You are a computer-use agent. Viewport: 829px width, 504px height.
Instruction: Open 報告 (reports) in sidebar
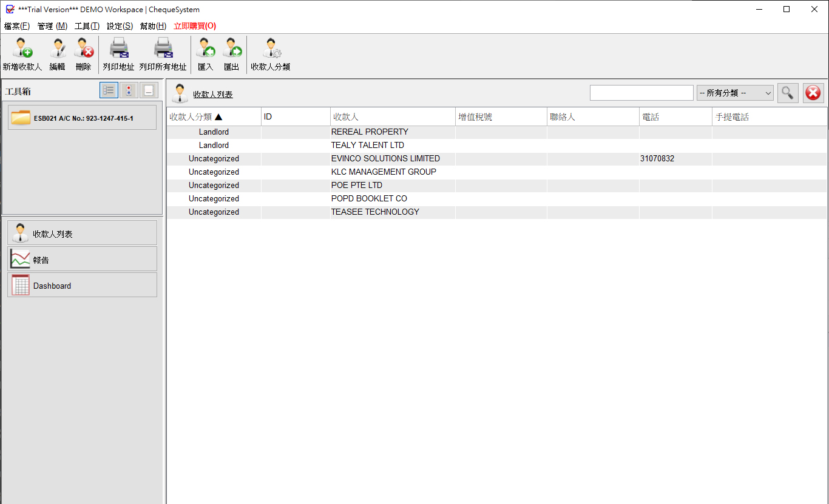coord(82,259)
